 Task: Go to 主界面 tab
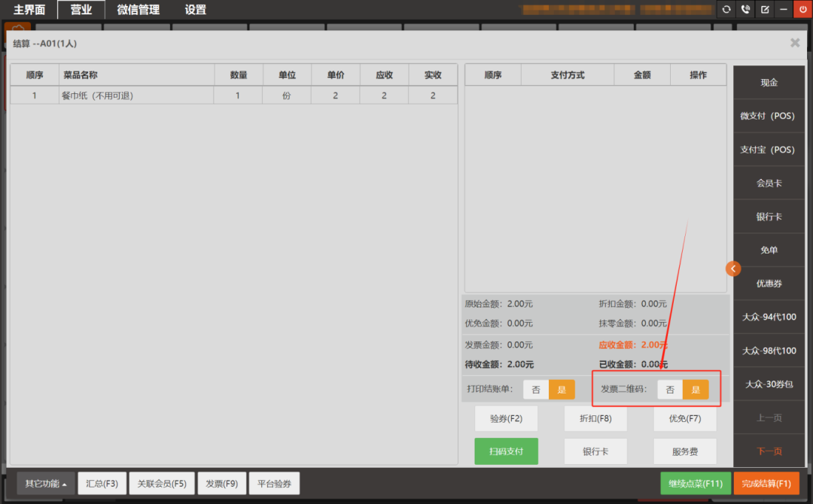(x=29, y=10)
